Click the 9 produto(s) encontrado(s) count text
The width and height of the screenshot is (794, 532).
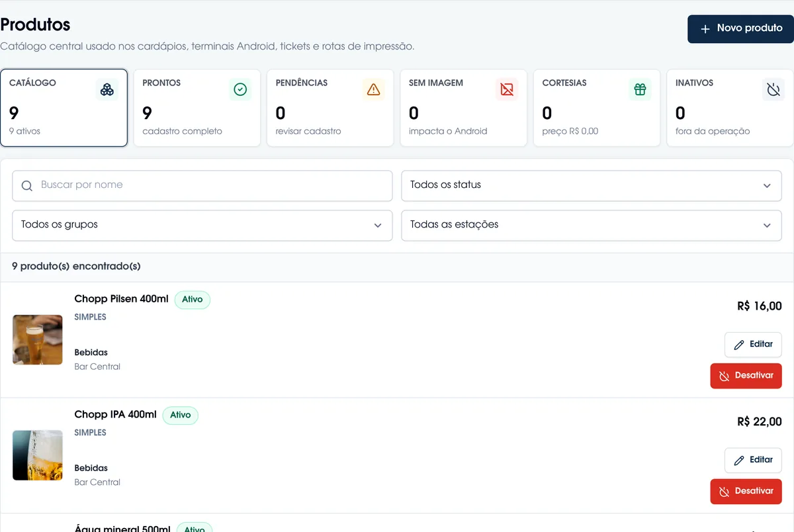pos(76,267)
